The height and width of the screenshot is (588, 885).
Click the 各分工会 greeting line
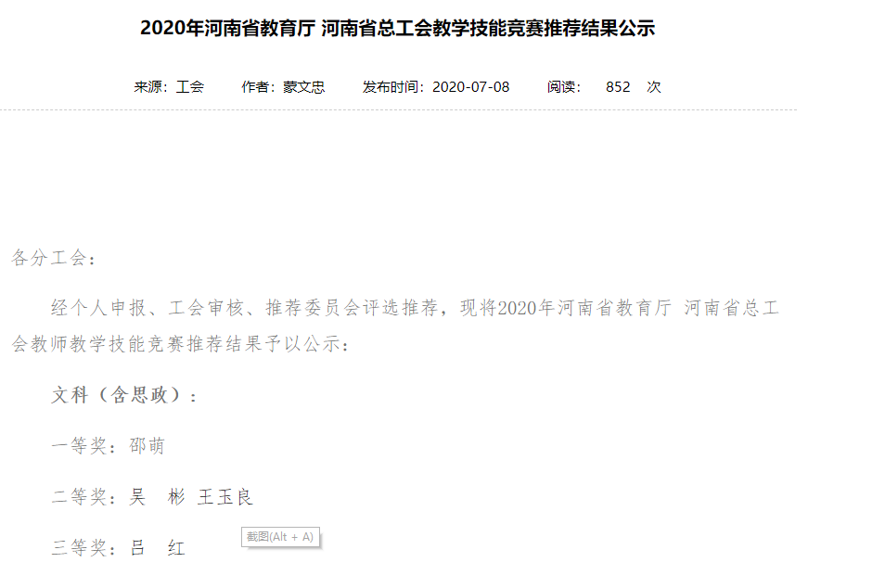pos(54,259)
